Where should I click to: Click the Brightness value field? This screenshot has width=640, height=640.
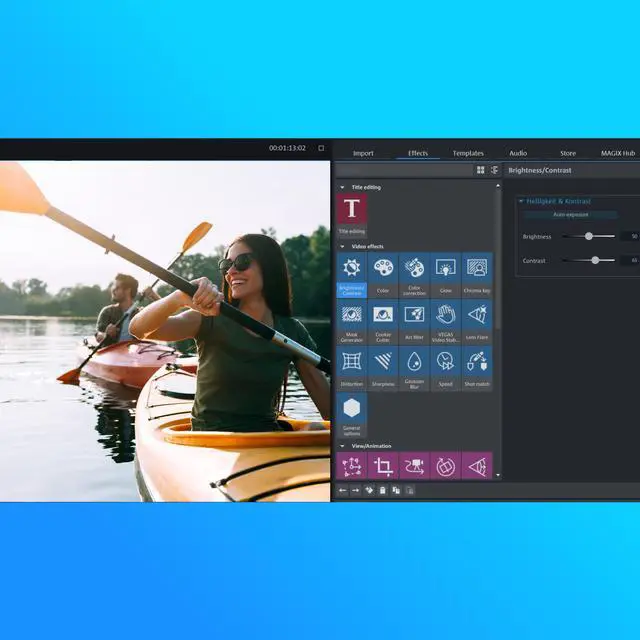point(630,236)
